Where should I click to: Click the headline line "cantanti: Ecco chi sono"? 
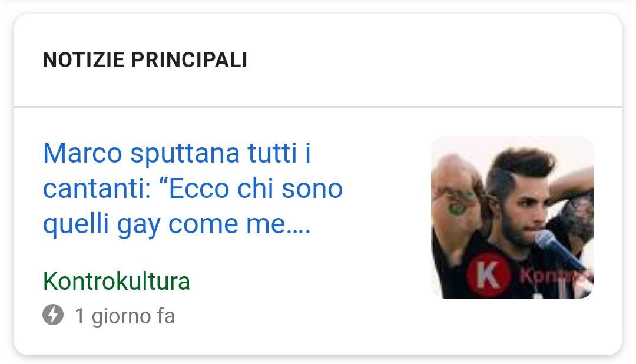[x=193, y=188]
